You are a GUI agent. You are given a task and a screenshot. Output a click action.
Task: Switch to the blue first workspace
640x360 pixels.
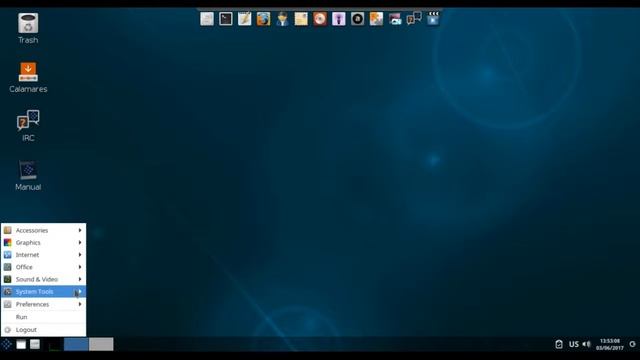pos(76,344)
